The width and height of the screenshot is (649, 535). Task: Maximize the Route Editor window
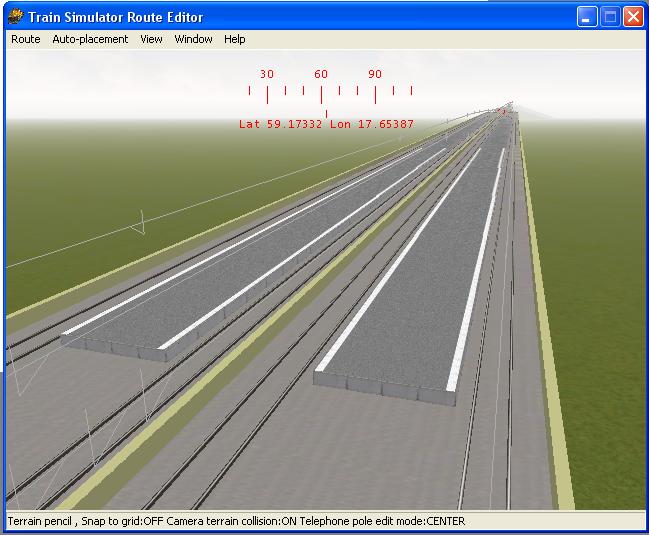pyautogui.click(x=610, y=17)
